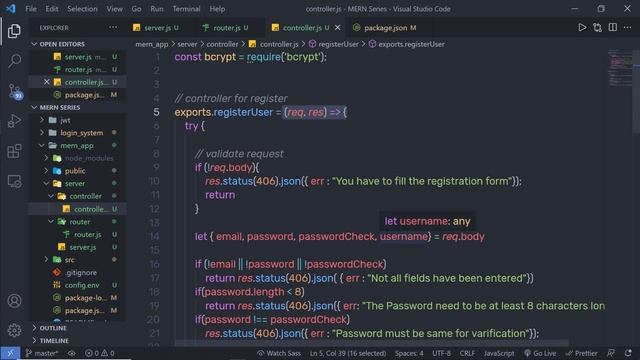
Task: Open the Search view in the activity bar
Action: 14,61
